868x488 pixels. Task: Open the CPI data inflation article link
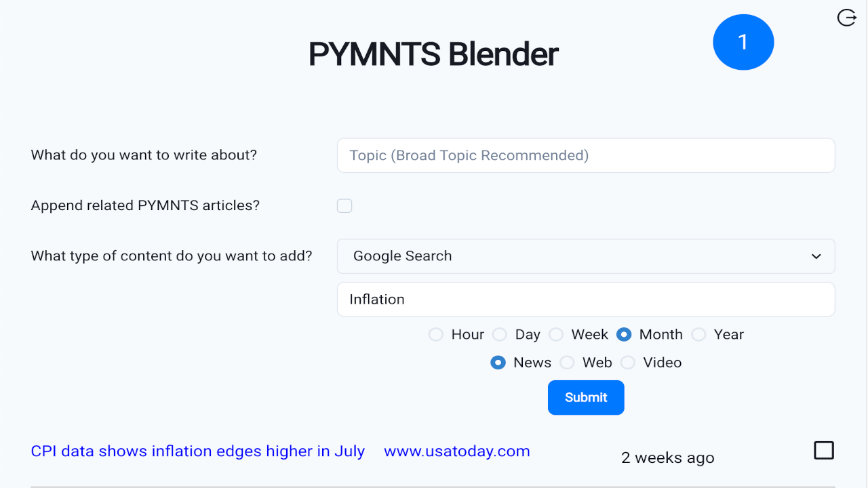[198, 451]
